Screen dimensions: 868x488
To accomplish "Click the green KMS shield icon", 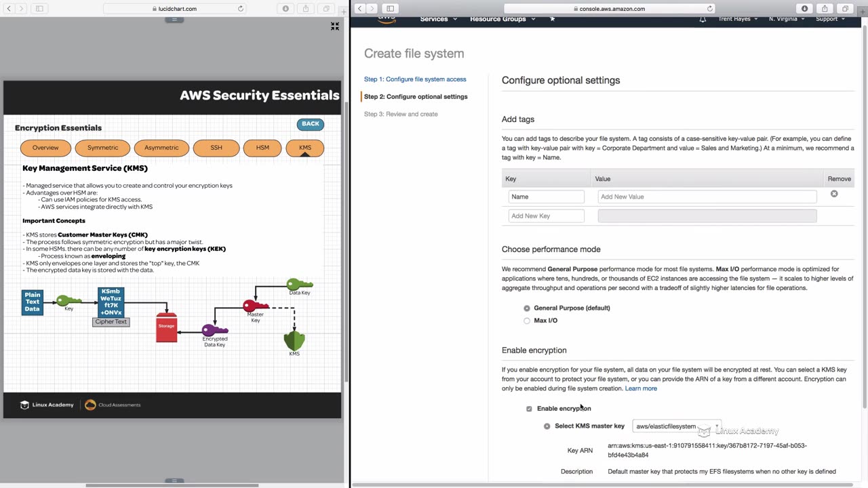I will click(x=294, y=340).
